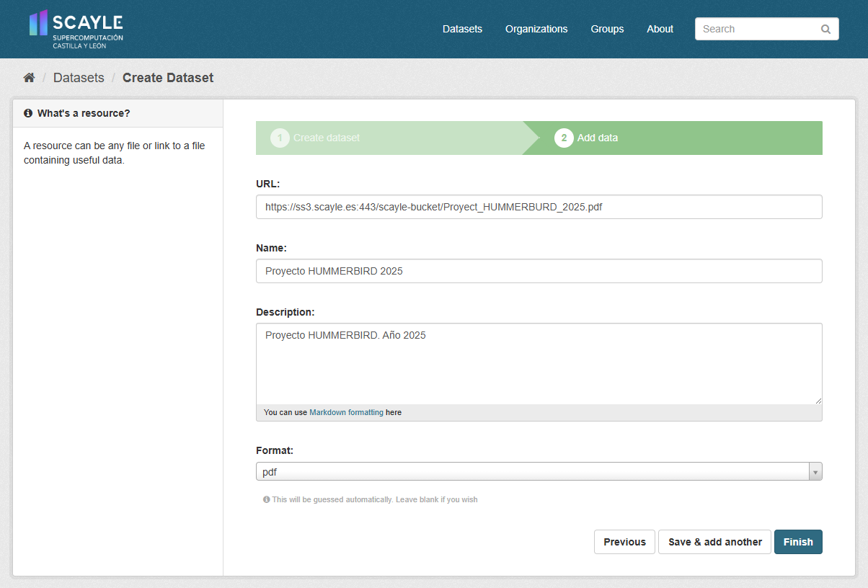This screenshot has width=868, height=588.
Task: Click the SCAYLE logo in header
Action: [76, 29]
